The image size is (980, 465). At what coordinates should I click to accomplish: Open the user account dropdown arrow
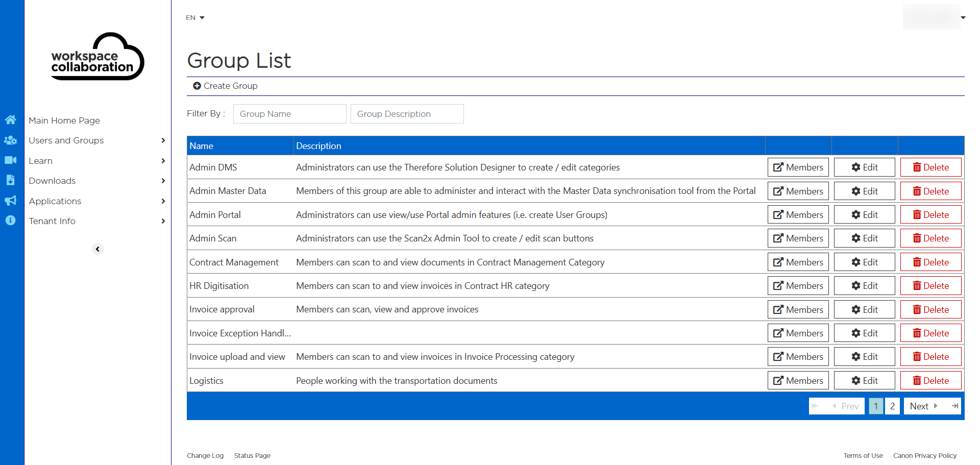click(x=963, y=18)
